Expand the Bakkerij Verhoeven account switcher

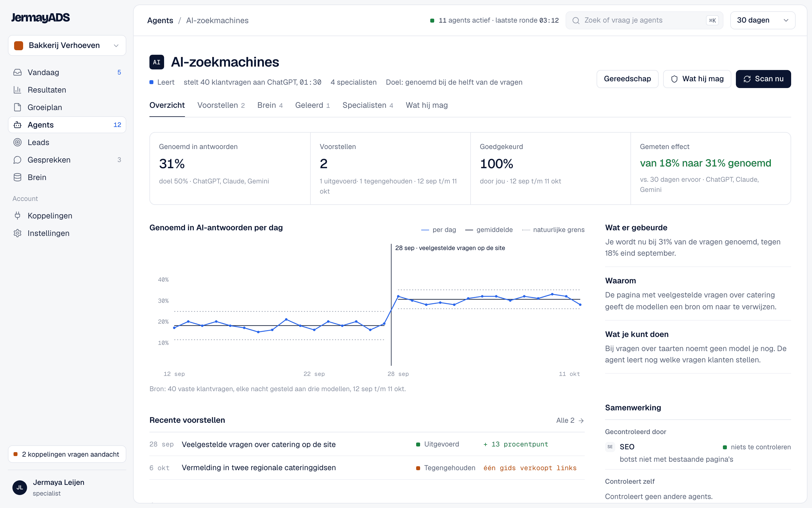click(67, 45)
